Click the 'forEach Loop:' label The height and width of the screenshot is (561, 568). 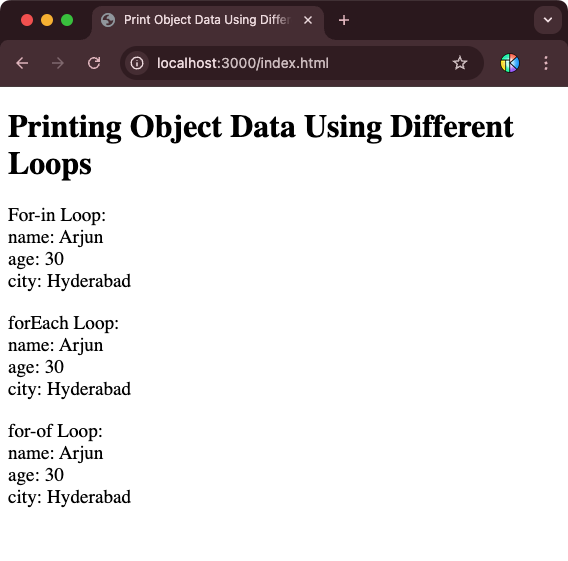(x=63, y=323)
